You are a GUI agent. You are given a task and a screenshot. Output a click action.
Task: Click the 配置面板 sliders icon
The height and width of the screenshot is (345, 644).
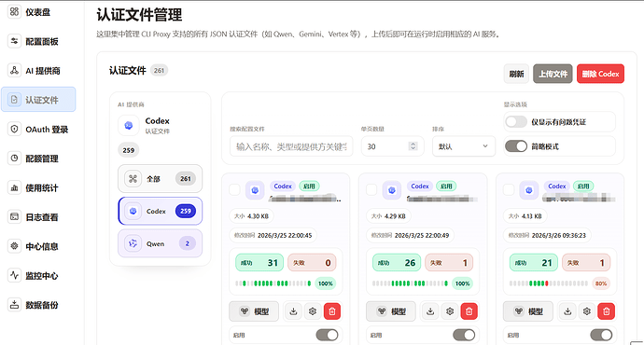pos(14,41)
